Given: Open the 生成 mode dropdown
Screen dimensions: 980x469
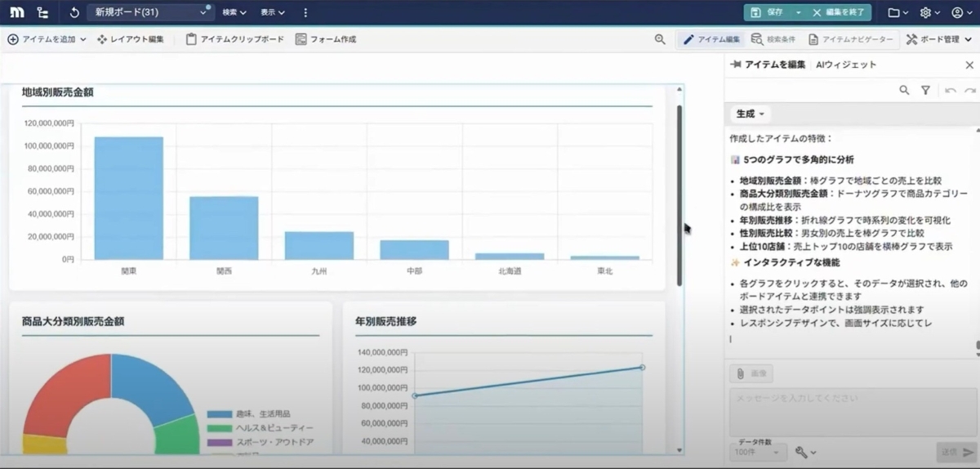Looking at the screenshot, I should point(750,114).
